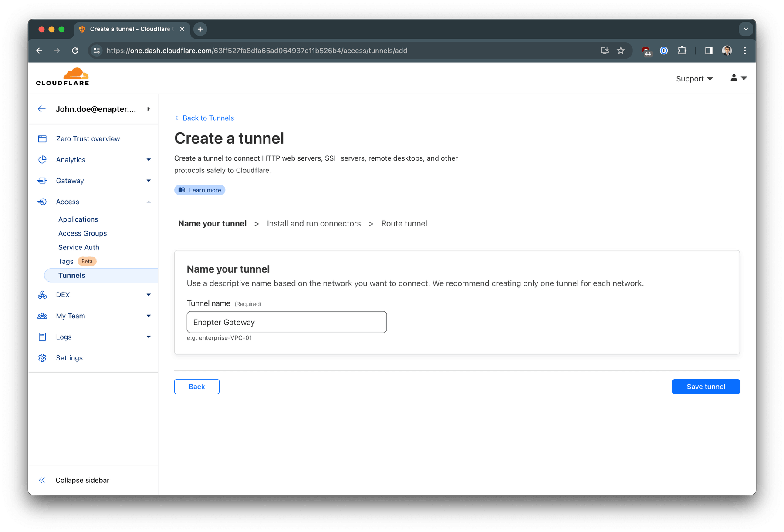This screenshot has width=784, height=532.
Task: Go to Service Auth page
Action: tap(79, 247)
